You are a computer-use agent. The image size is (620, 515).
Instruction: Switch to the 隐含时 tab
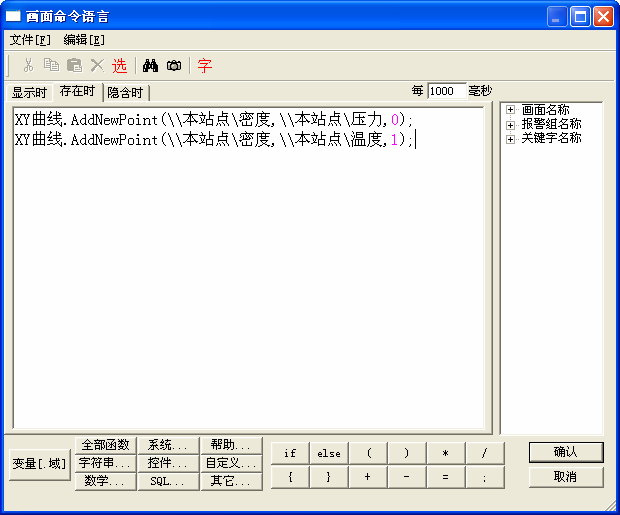tap(125, 93)
